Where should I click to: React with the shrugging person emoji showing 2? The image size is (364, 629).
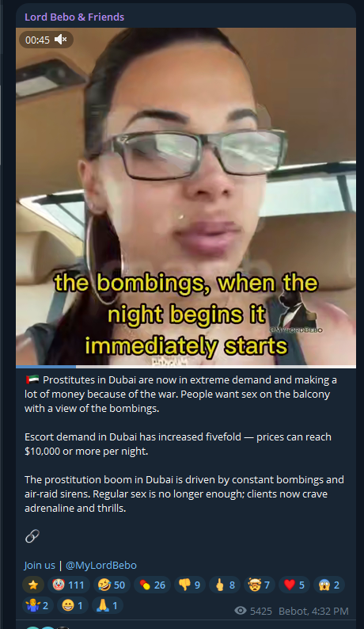click(x=38, y=605)
